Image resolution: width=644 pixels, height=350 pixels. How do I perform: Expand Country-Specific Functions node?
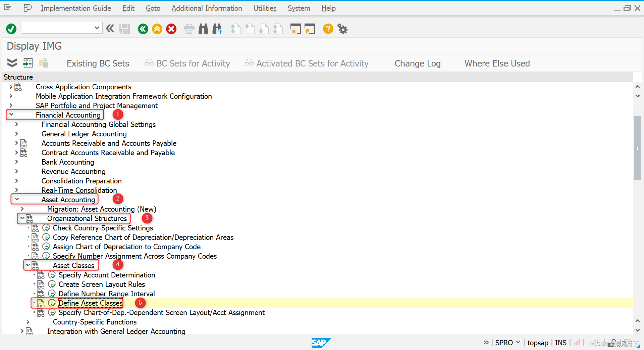pos(28,322)
